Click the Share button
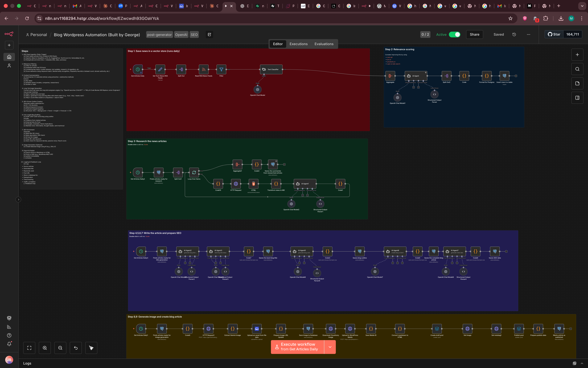This screenshot has height=368, width=588. [475, 34]
